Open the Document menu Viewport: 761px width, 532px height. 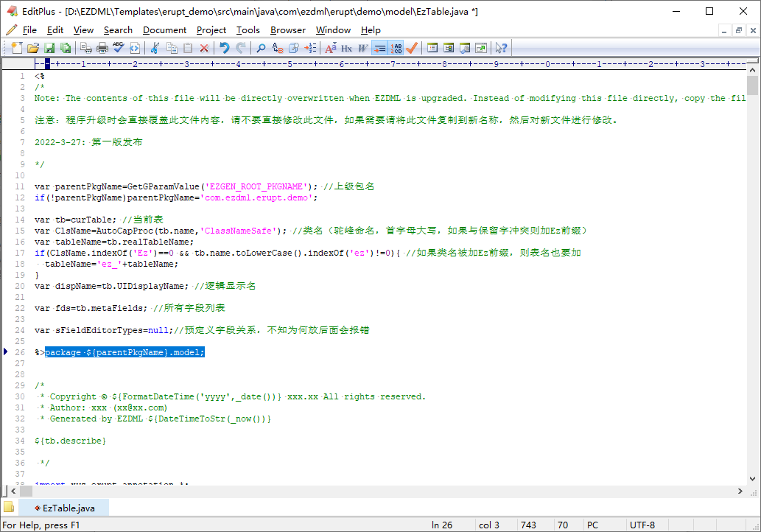pyautogui.click(x=164, y=30)
